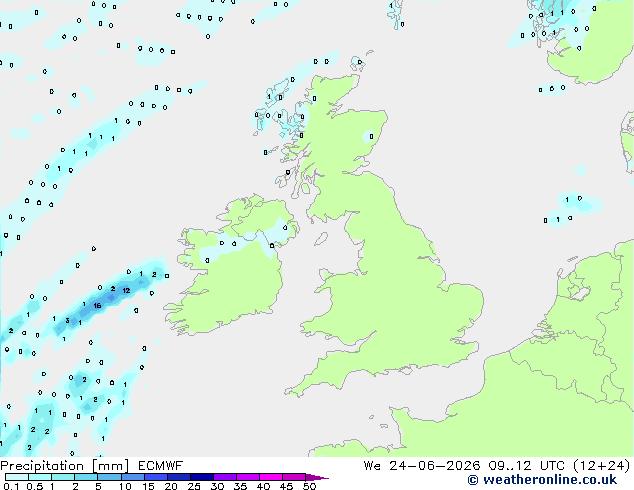Click the "We" weekday abbreviation
This screenshot has height=490, width=634.
pos(372,466)
